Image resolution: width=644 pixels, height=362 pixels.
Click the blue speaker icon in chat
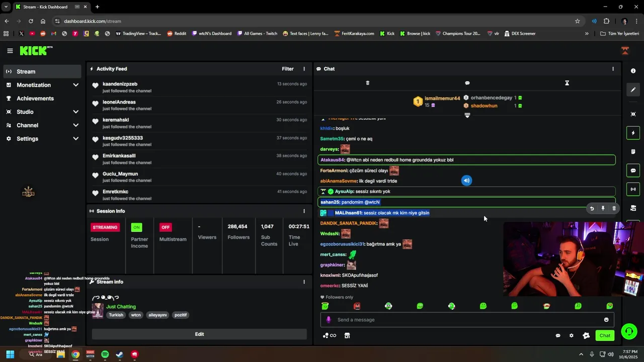coord(467,180)
